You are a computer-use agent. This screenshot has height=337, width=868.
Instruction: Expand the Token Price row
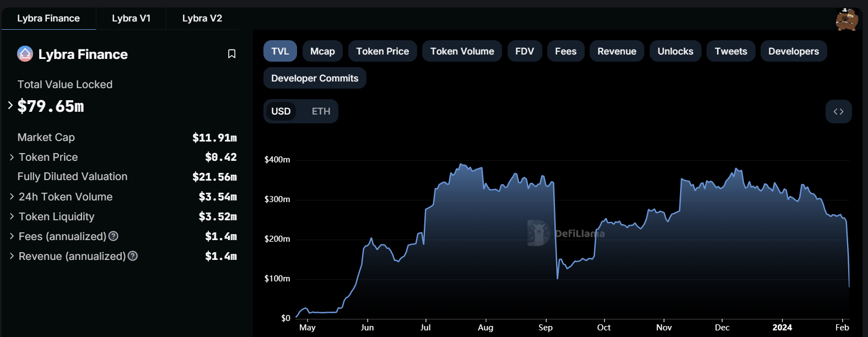(12, 157)
